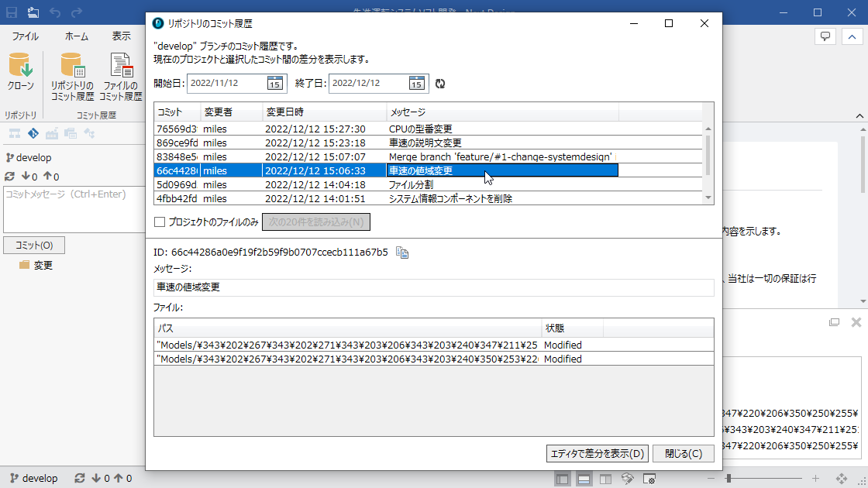868x488 pixels.
Task: Open the 表示 ribbon tab
Action: 121,36
